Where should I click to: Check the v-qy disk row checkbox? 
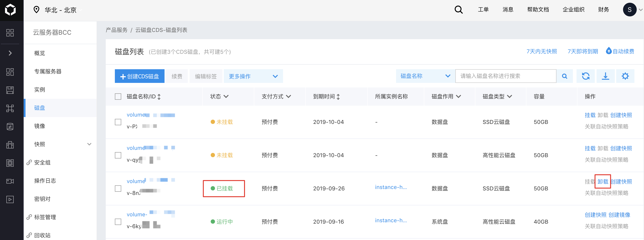coord(118,155)
